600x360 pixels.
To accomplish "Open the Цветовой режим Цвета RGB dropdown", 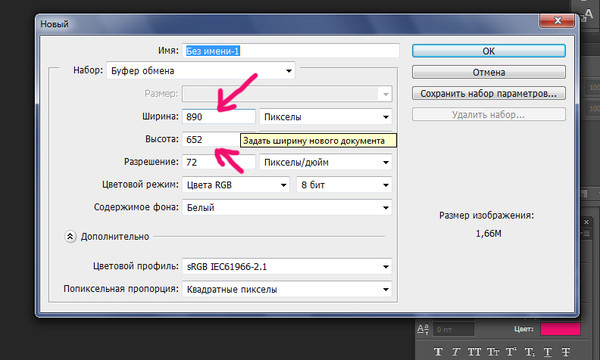I will pos(236,185).
